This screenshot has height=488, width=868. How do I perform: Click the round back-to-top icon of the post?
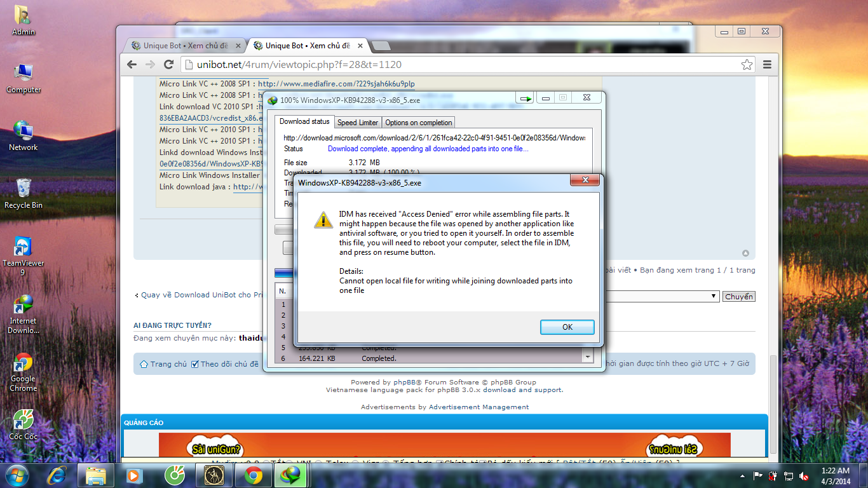(x=746, y=254)
